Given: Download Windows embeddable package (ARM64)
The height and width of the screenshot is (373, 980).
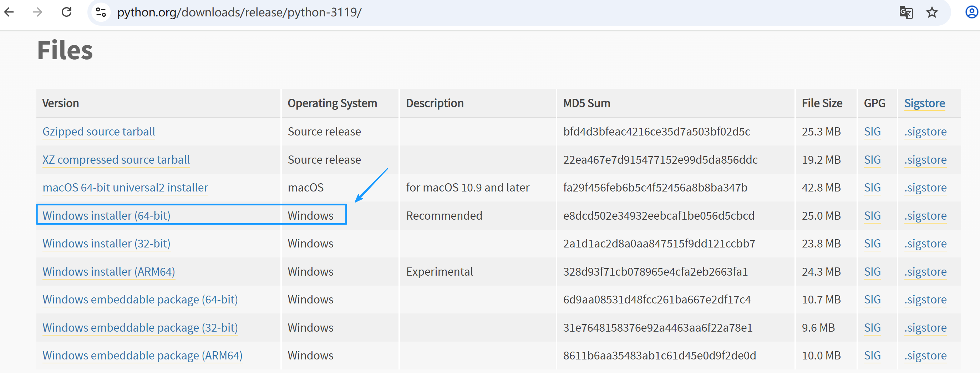Looking at the screenshot, I should click(x=142, y=356).
